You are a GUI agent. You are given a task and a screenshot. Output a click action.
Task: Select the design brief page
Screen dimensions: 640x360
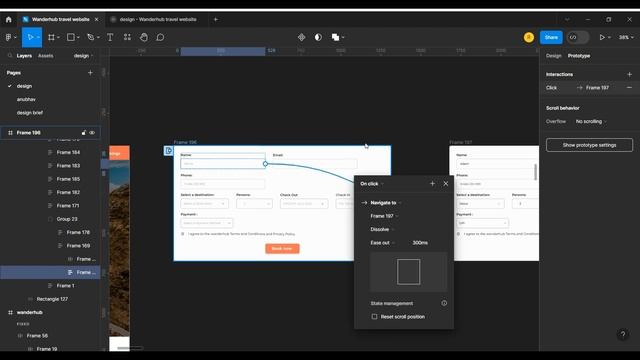[x=30, y=113]
